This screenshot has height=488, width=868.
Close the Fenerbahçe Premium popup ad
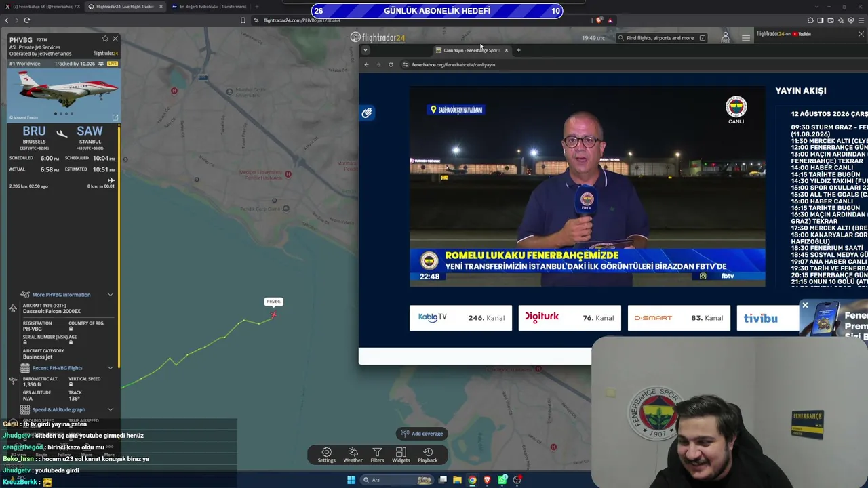tap(805, 306)
